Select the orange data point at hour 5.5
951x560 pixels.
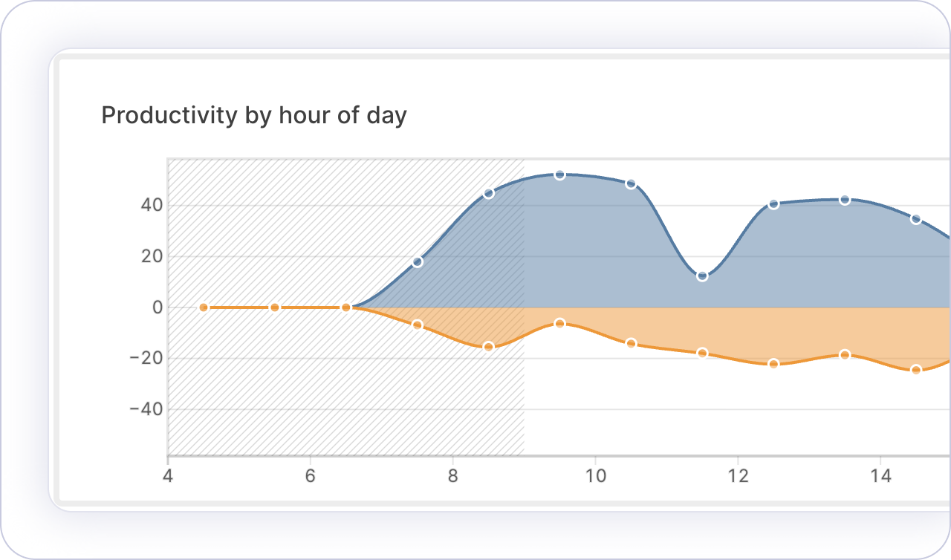[x=275, y=307]
